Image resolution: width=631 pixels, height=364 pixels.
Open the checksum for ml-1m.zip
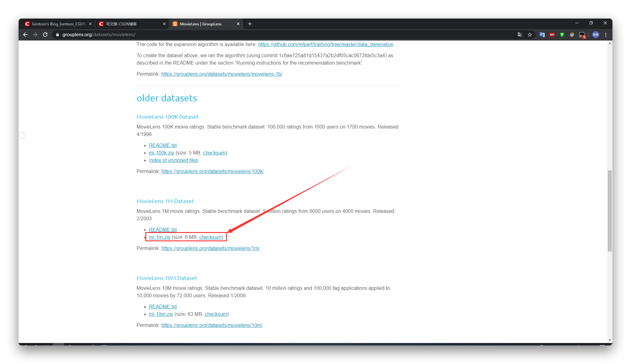(x=210, y=237)
